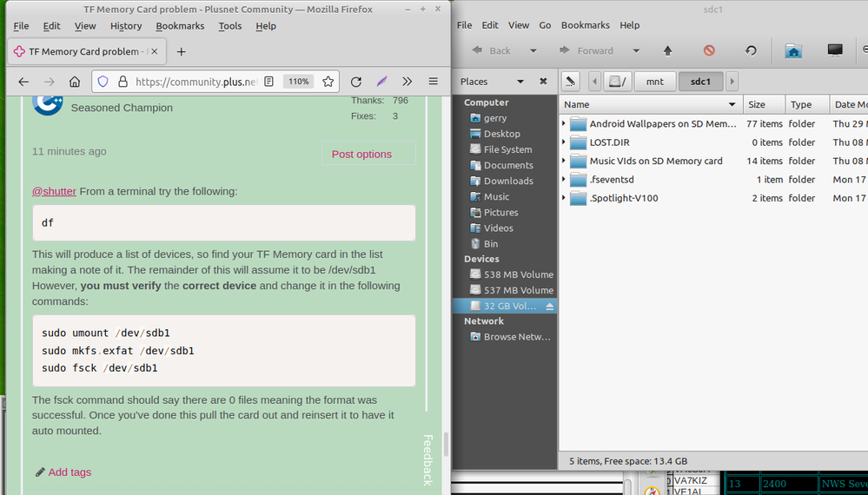Screen dimensions: 868x495
Task: Toggle location entry edit mode in path bar
Action: click(570, 82)
